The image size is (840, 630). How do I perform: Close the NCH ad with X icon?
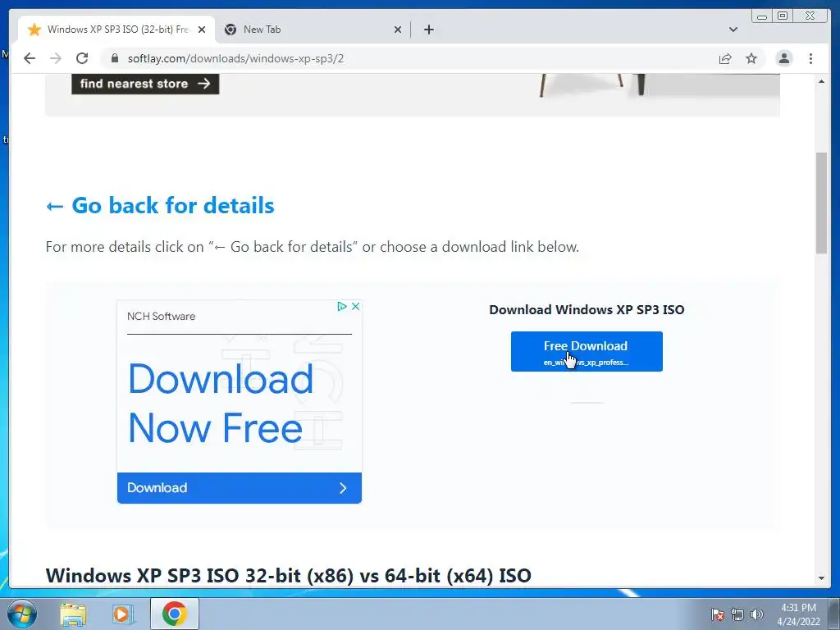(355, 306)
